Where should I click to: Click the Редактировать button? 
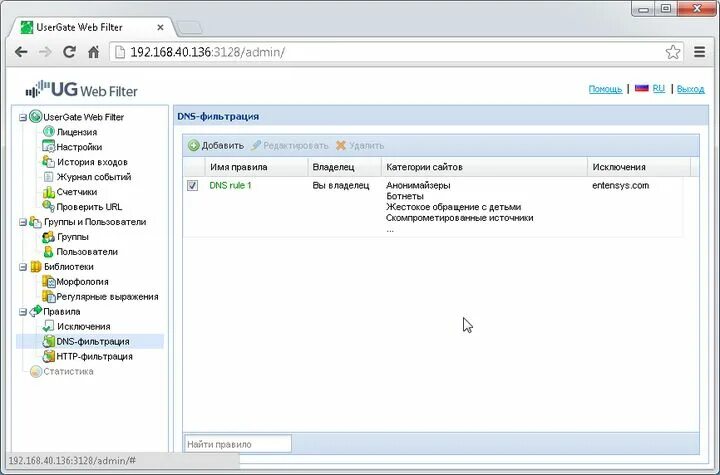point(290,146)
